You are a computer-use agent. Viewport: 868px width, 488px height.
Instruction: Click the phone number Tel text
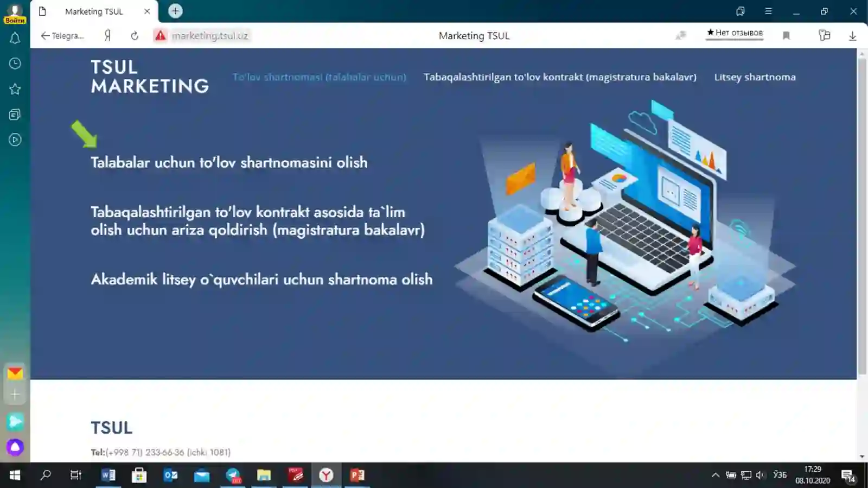point(161,452)
